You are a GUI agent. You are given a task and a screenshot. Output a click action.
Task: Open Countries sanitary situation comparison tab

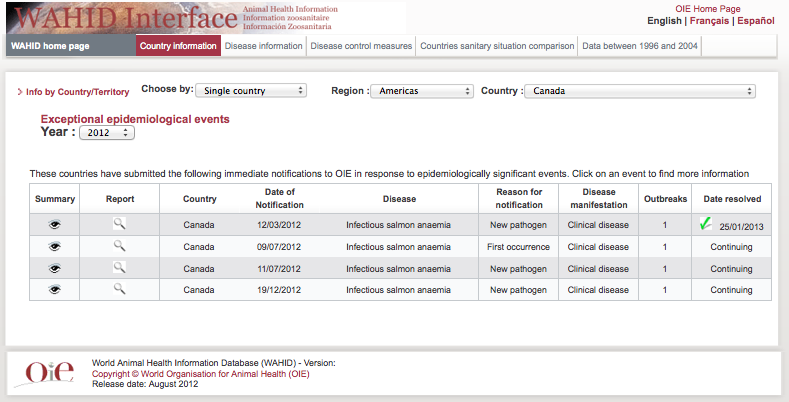pyautogui.click(x=496, y=46)
